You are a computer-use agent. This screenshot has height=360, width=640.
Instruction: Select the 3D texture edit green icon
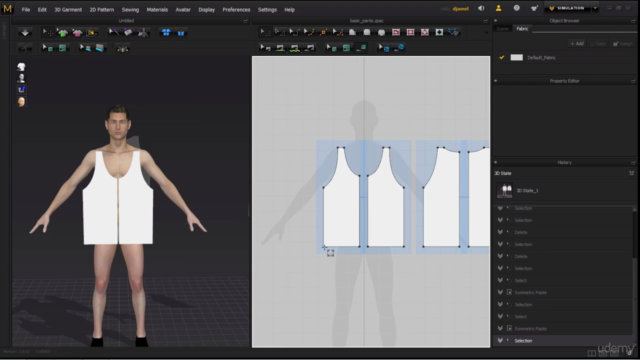pos(48,48)
